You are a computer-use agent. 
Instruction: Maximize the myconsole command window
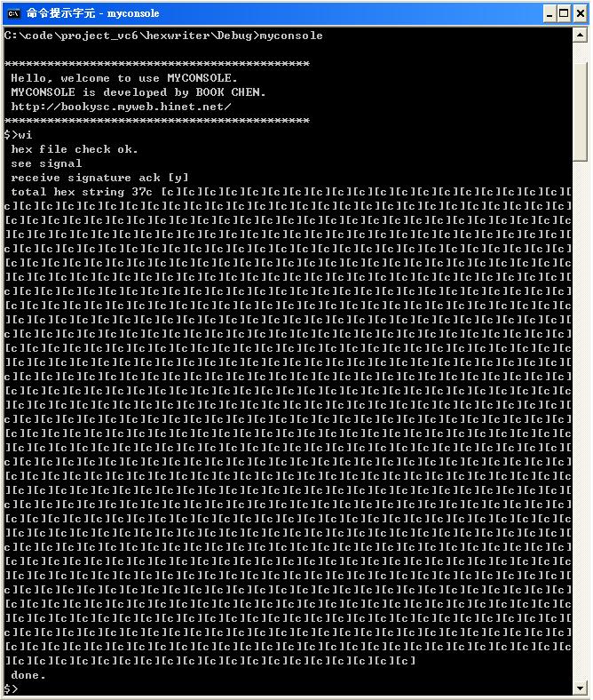click(x=565, y=14)
